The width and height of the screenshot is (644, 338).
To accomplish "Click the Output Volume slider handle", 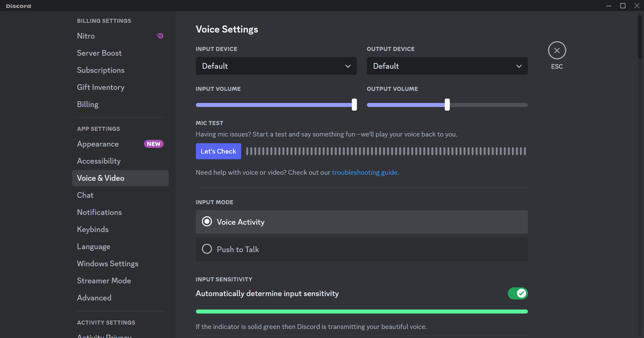I will [447, 105].
